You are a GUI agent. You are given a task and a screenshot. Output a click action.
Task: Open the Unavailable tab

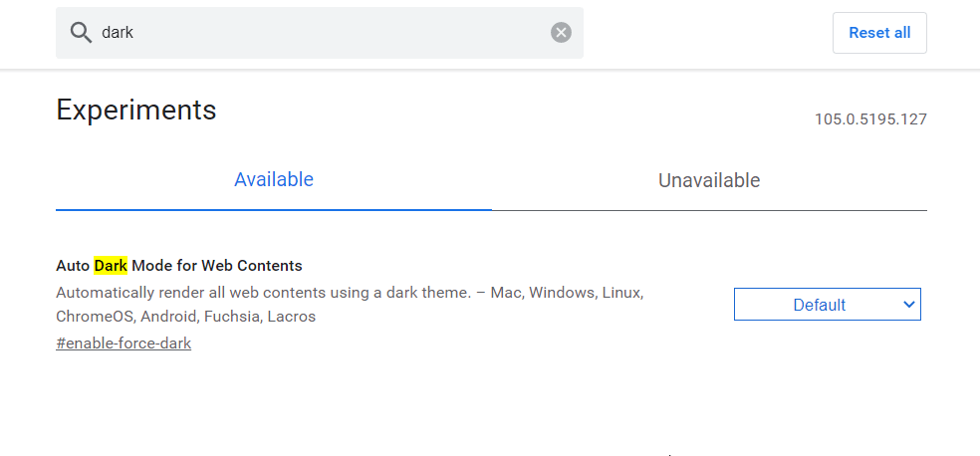click(x=709, y=181)
